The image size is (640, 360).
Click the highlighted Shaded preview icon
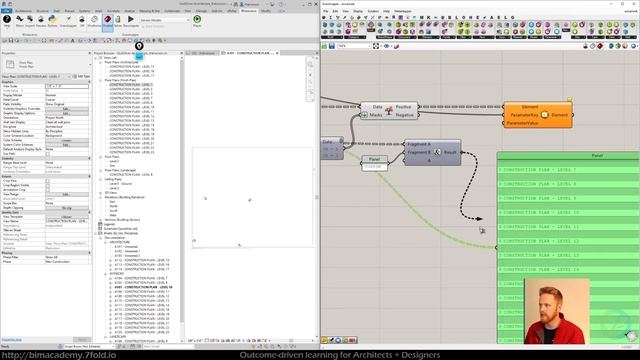tap(108, 19)
